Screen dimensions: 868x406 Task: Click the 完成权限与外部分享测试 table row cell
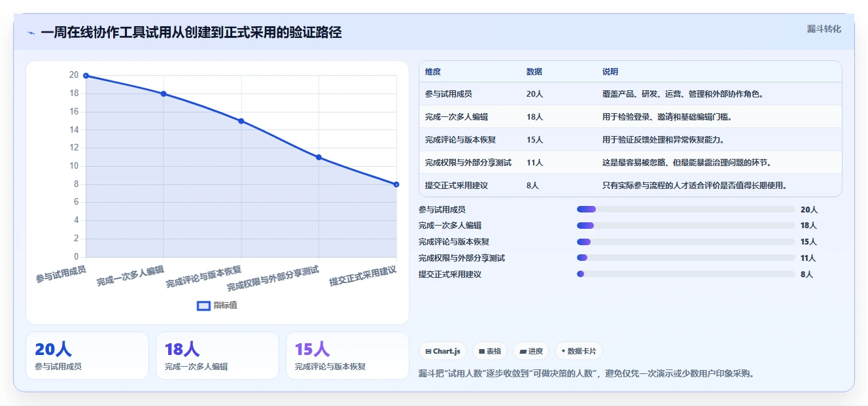pos(468,163)
